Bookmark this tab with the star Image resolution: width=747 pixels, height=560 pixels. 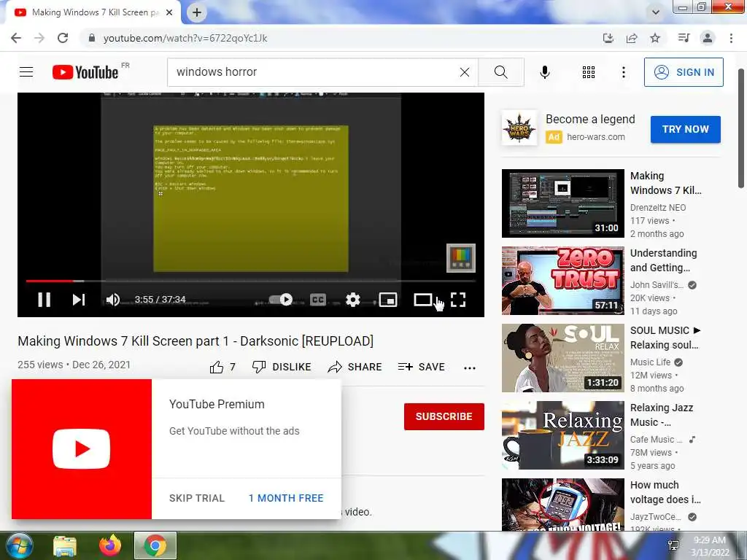tap(655, 38)
